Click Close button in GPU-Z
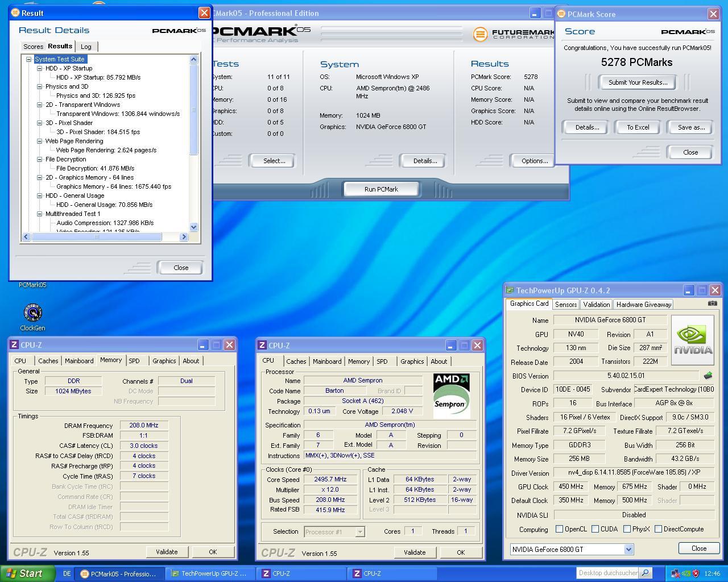Viewport: 728px width, 582px height. coord(698,548)
